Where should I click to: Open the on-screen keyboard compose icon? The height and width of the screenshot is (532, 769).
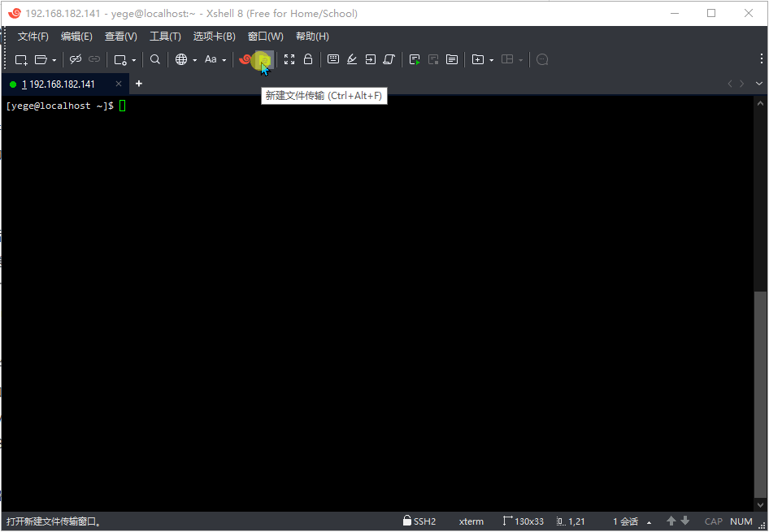pyautogui.click(x=333, y=59)
